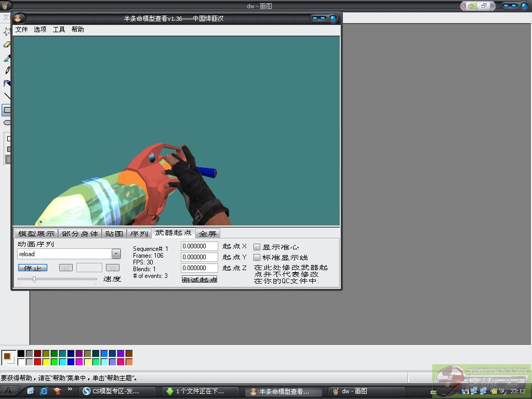Toggle the 标准显示线 checkbox
The width and height of the screenshot is (532, 399).
[257, 258]
